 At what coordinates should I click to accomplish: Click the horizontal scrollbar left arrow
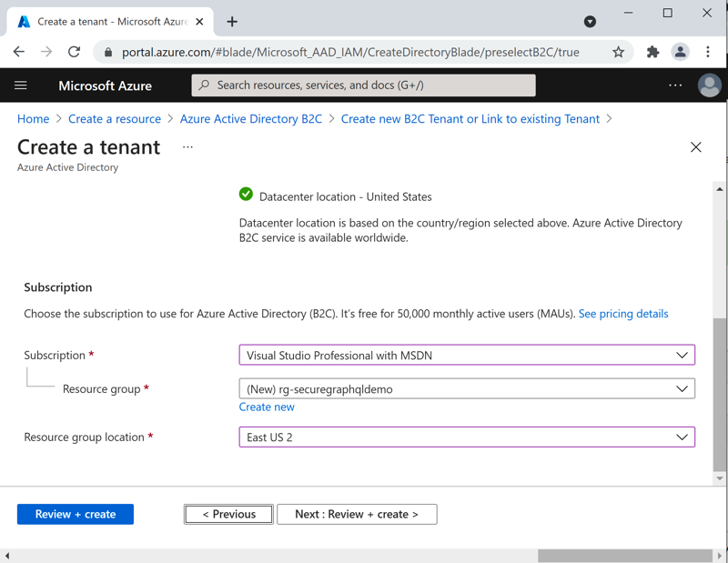[x=6, y=556]
